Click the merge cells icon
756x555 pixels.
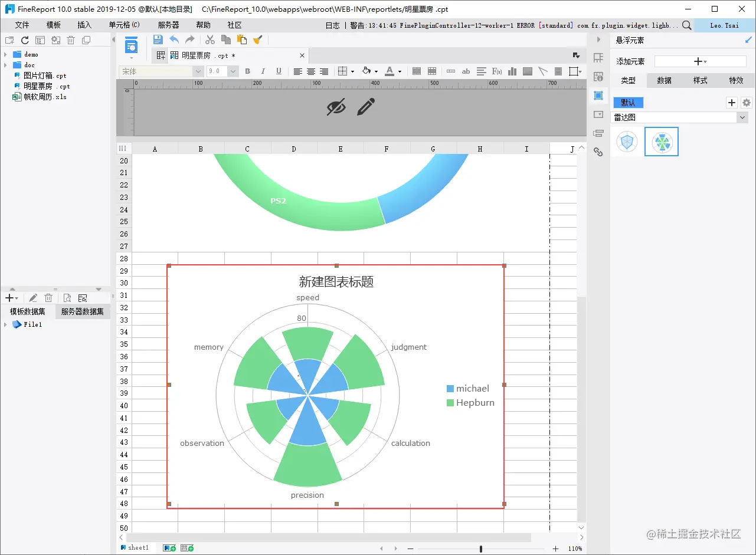pyautogui.click(x=417, y=71)
